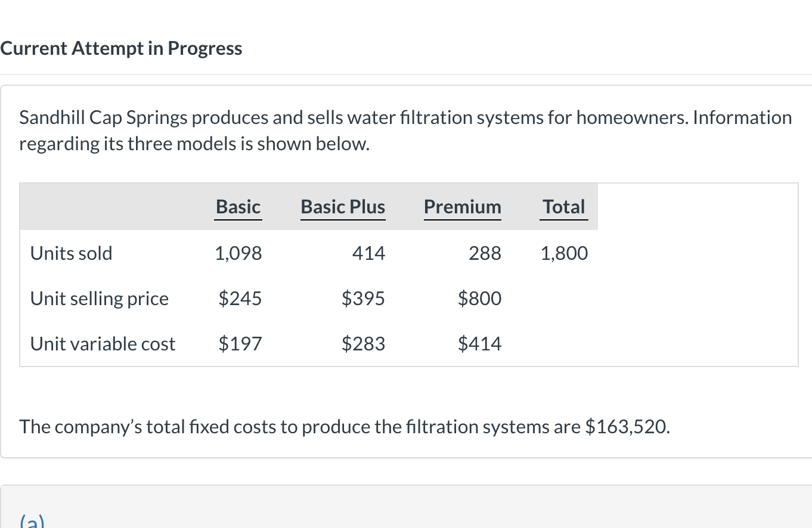The width and height of the screenshot is (812, 528).
Task: Click the Premium column header
Action: [x=462, y=207]
